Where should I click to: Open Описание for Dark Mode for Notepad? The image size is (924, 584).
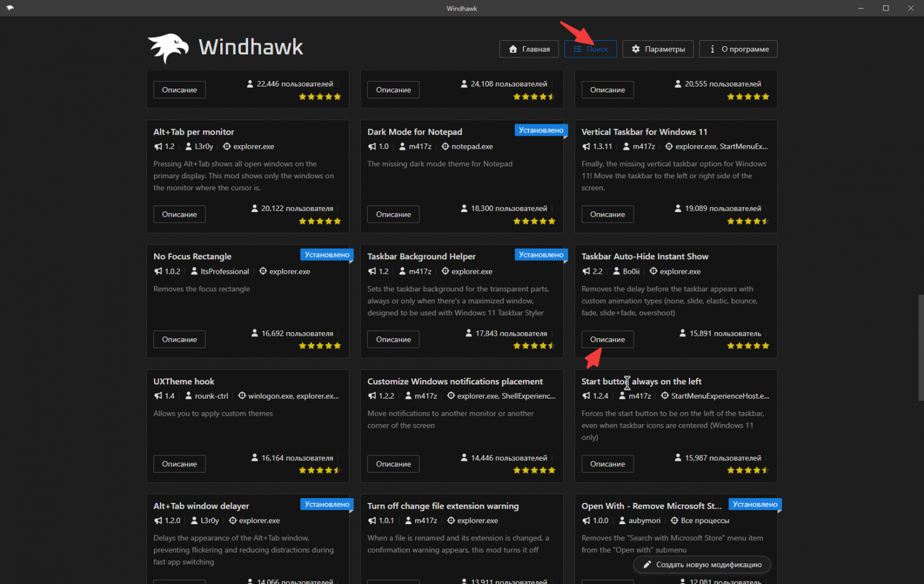[393, 214]
